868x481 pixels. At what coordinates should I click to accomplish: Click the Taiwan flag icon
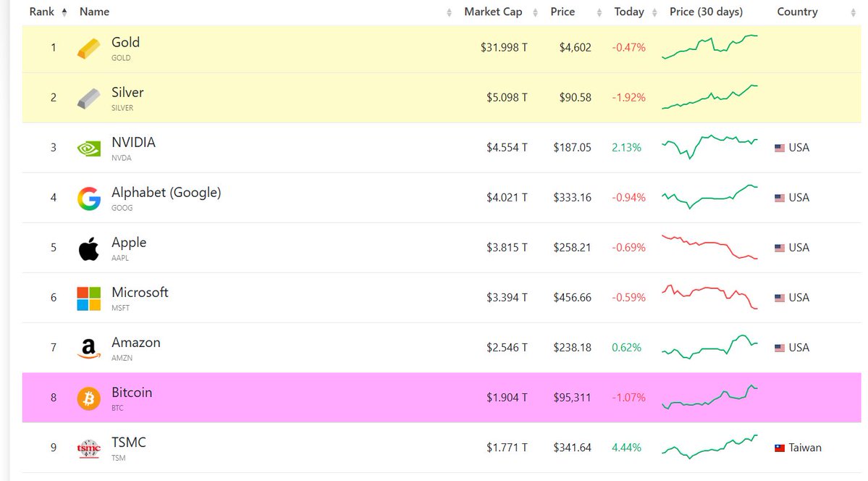[x=780, y=448]
